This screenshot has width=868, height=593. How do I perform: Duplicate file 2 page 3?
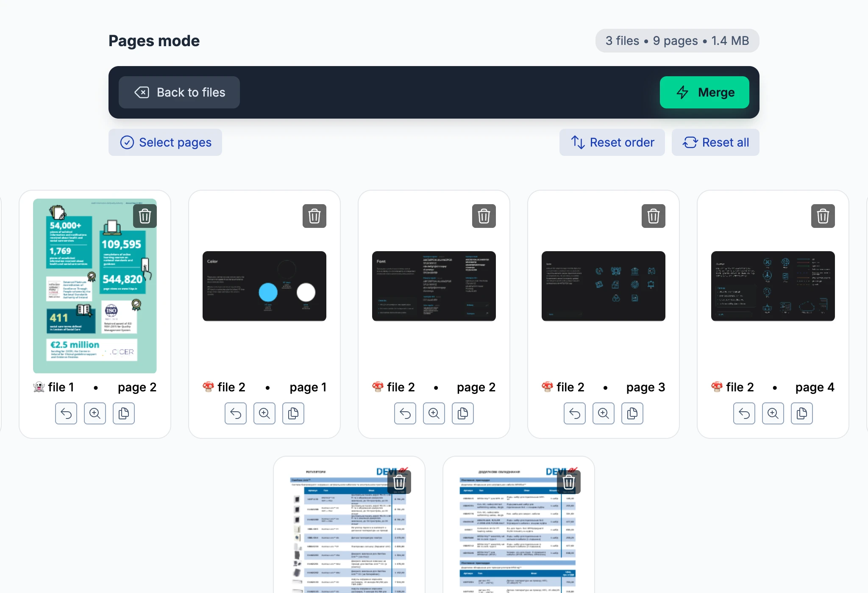(632, 413)
